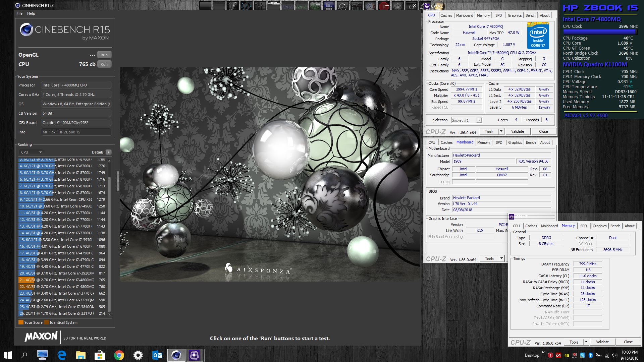
Task: Launch the NVIDIA icon in the top dock
Action: pyautogui.click(x=315, y=5)
